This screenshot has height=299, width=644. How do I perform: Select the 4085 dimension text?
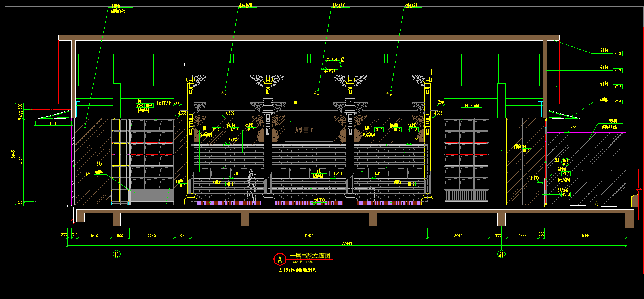[585, 236]
